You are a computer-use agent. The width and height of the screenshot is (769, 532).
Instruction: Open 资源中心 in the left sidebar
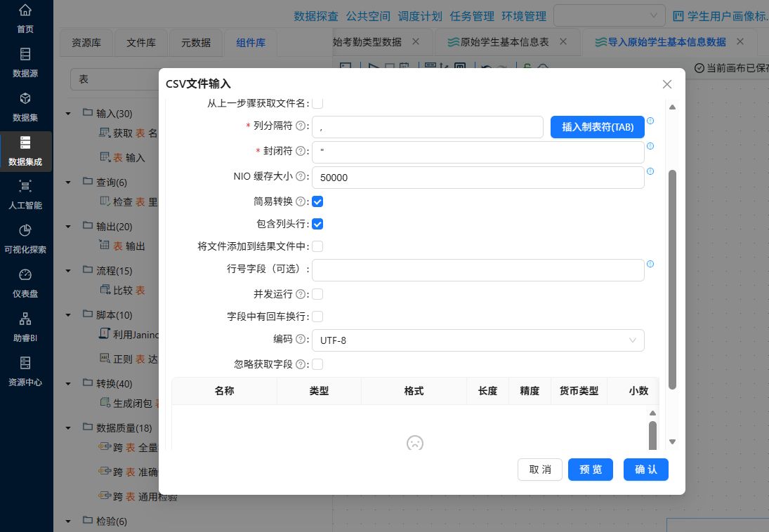point(25,371)
